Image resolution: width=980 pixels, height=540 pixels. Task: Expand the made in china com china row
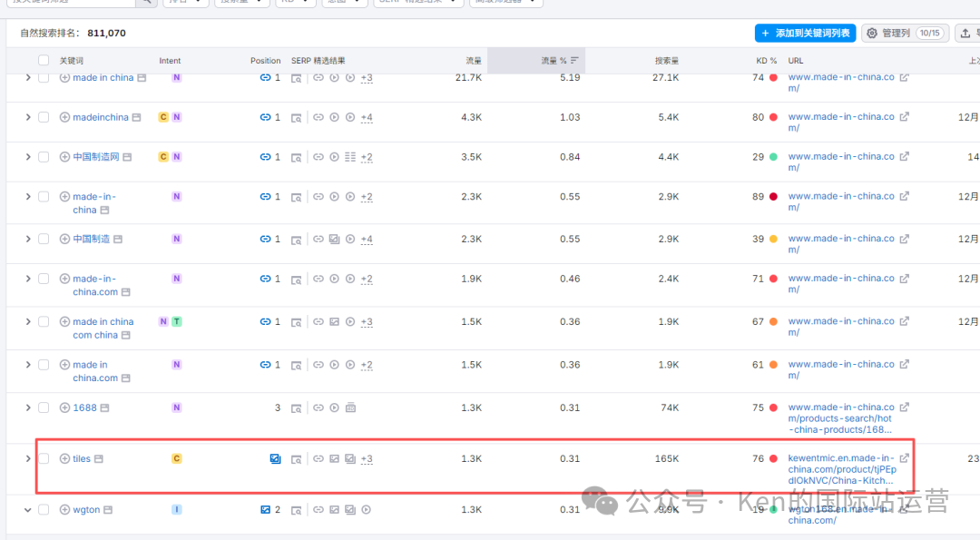27,322
